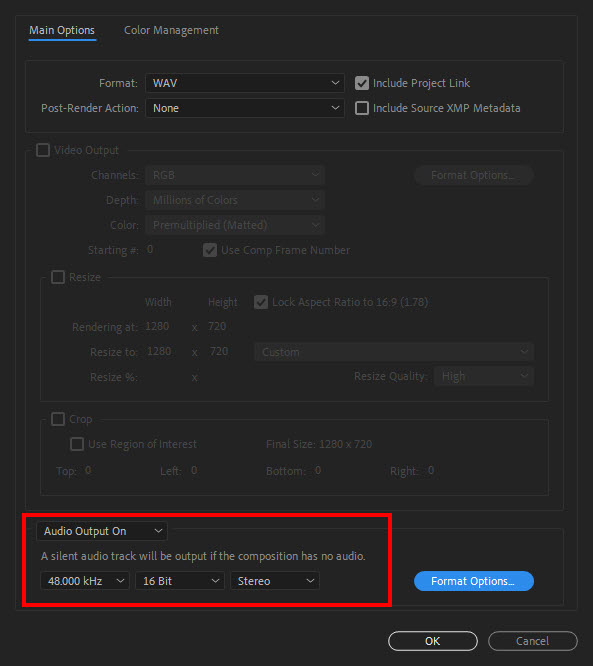The image size is (593, 666).
Task: Toggle Use Region of Interest
Action: pos(77,444)
